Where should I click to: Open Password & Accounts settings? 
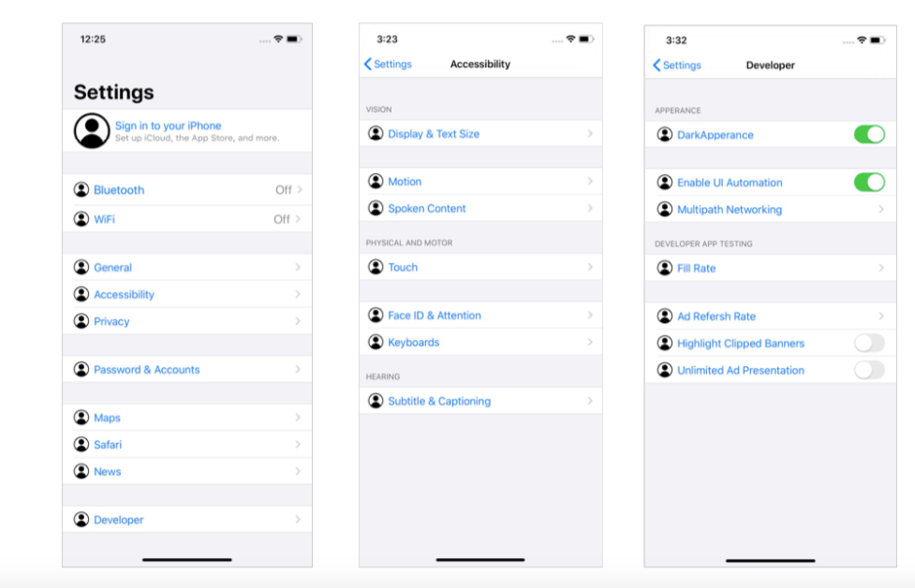click(x=145, y=369)
